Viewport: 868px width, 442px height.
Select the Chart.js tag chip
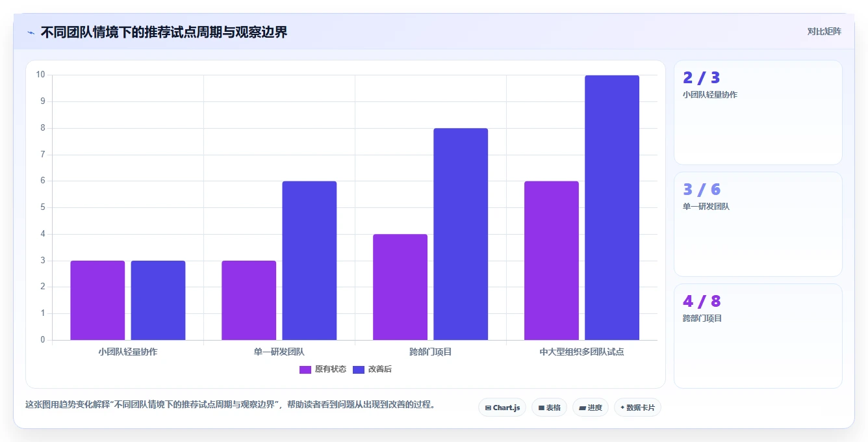tap(502, 408)
